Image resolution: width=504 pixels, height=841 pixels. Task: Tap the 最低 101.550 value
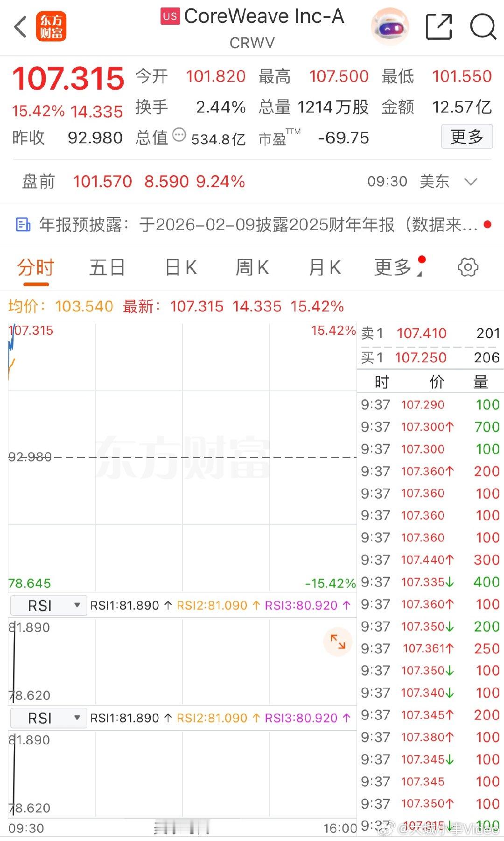462,76
